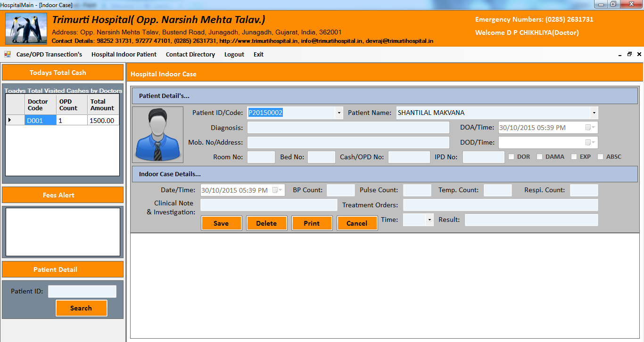Focus the Clinical Note & Investigation field
The width and height of the screenshot is (644, 342).
(269, 205)
